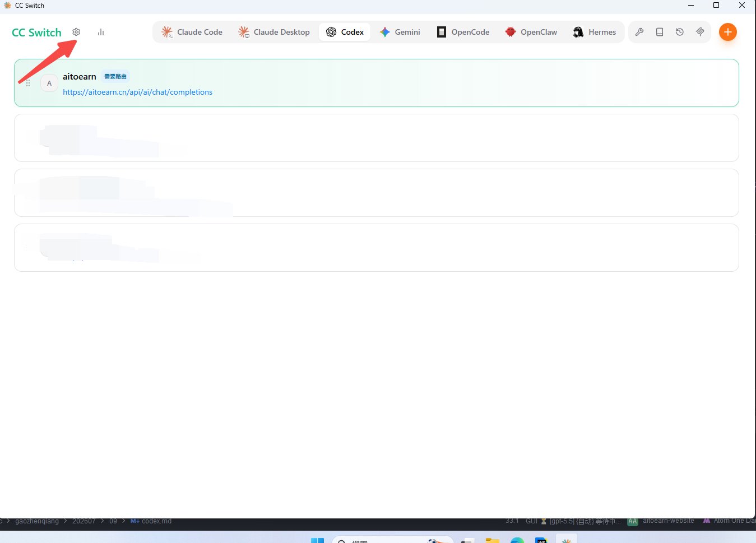Screen dimensions: 756x543
Task: Click the "需要路由" badge on aitoearn
Action: click(x=115, y=76)
